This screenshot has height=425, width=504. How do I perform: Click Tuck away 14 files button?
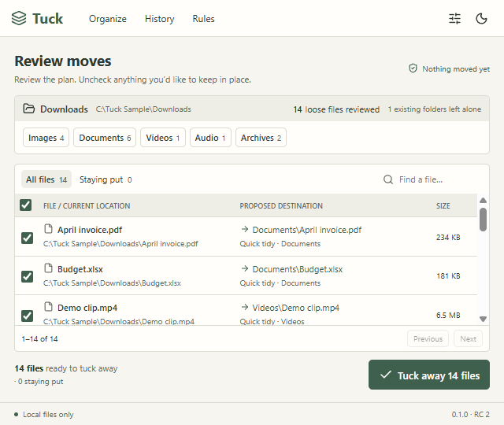pos(429,375)
